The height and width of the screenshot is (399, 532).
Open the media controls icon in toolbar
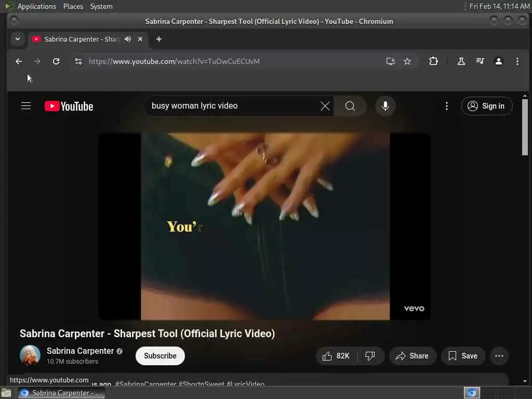[x=480, y=61]
